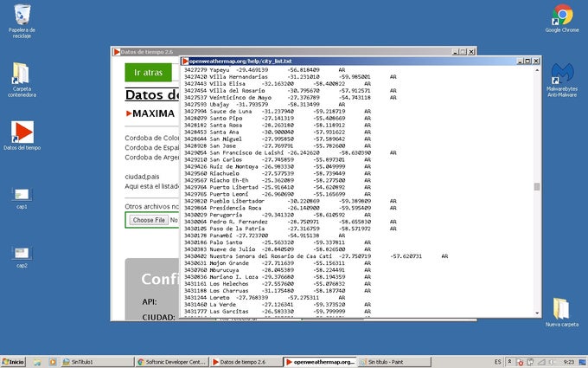588x368 pixels.
Task: Click the green Ir atras button
Action: click(148, 73)
